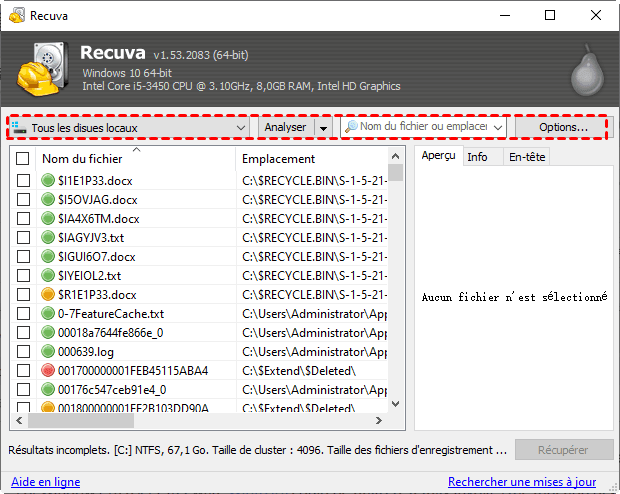
Task: Click in the 'Nom du fichier ou emplacement' field
Action: click(x=424, y=127)
